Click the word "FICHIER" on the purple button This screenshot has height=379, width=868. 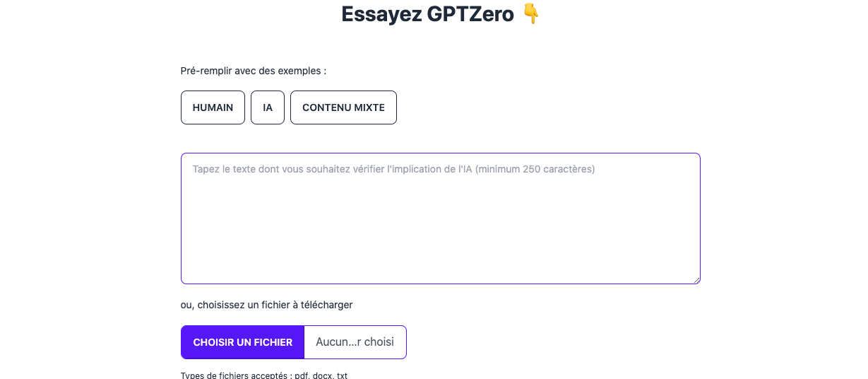click(272, 342)
